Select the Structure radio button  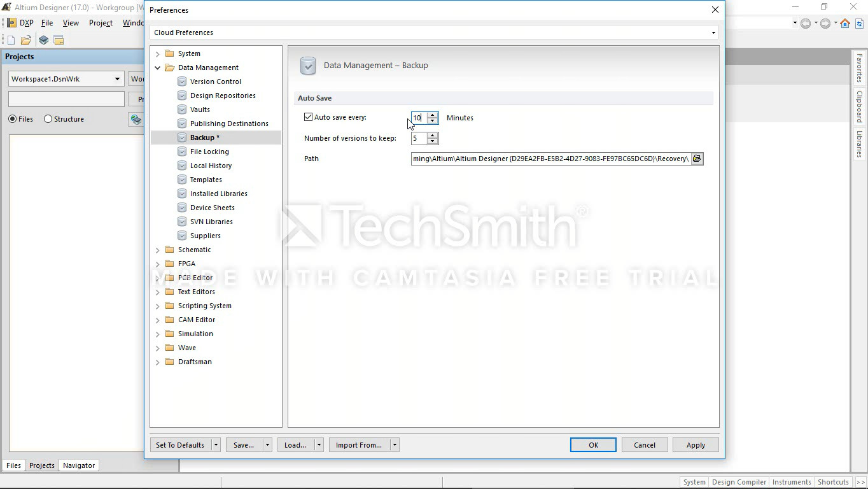tap(48, 119)
